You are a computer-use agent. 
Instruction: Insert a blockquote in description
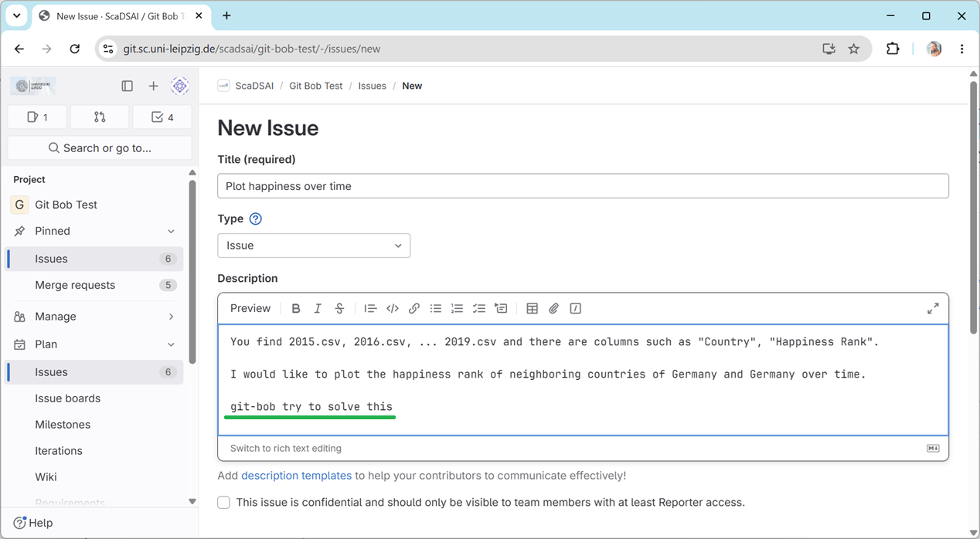point(370,308)
